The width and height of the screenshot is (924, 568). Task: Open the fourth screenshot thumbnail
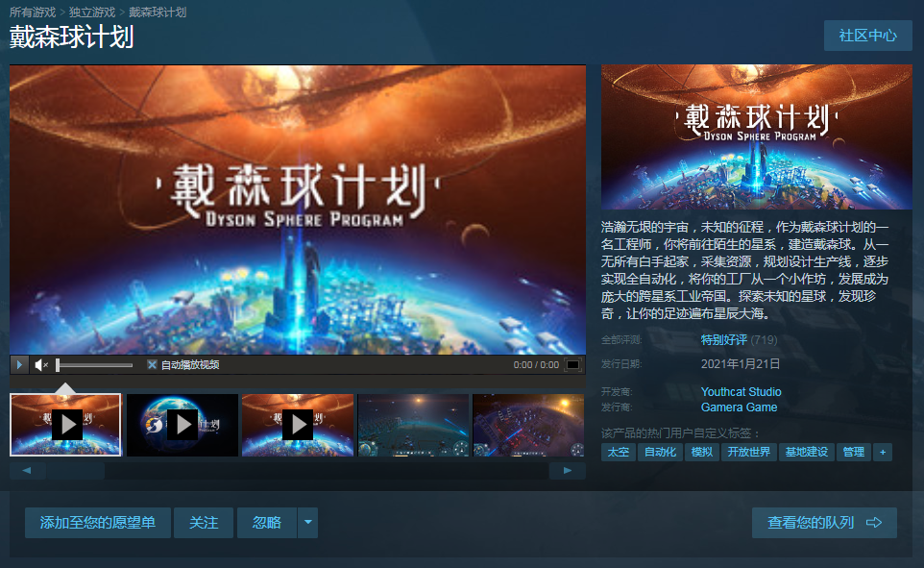coord(413,424)
